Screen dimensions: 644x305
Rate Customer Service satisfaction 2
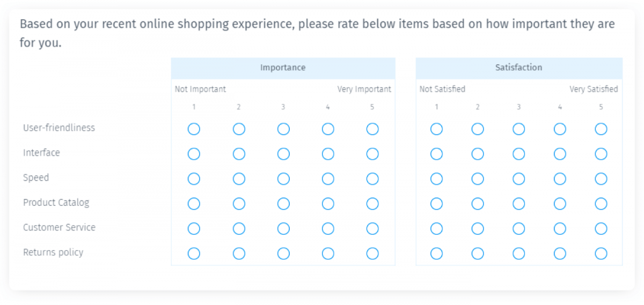coord(478,228)
